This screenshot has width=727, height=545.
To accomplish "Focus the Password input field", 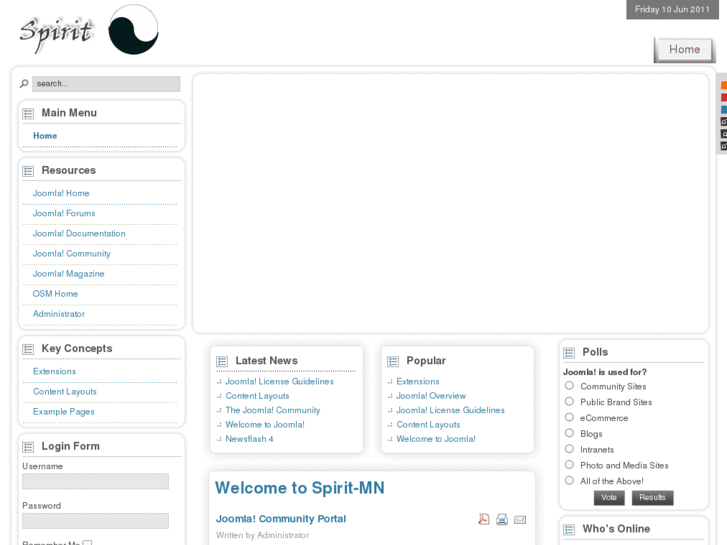I will point(96,521).
